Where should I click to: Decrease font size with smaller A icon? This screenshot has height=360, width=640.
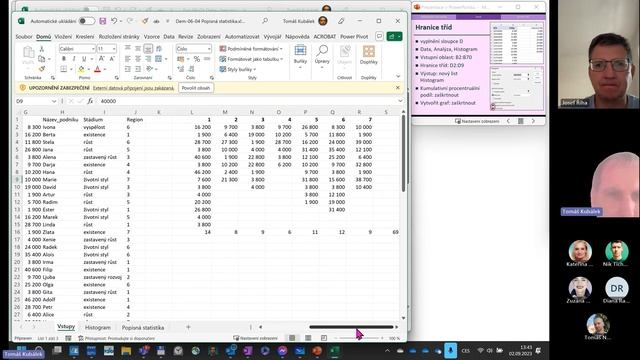click(x=112, y=59)
